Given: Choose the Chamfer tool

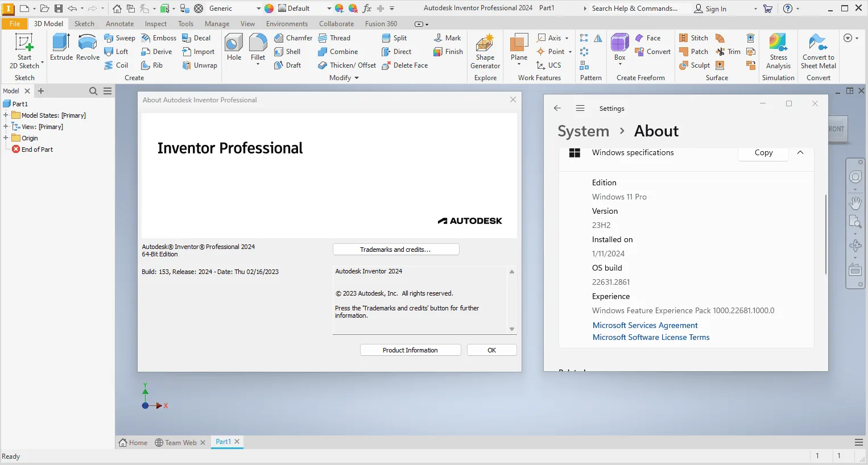Looking at the screenshot, I should click(293, 38).
